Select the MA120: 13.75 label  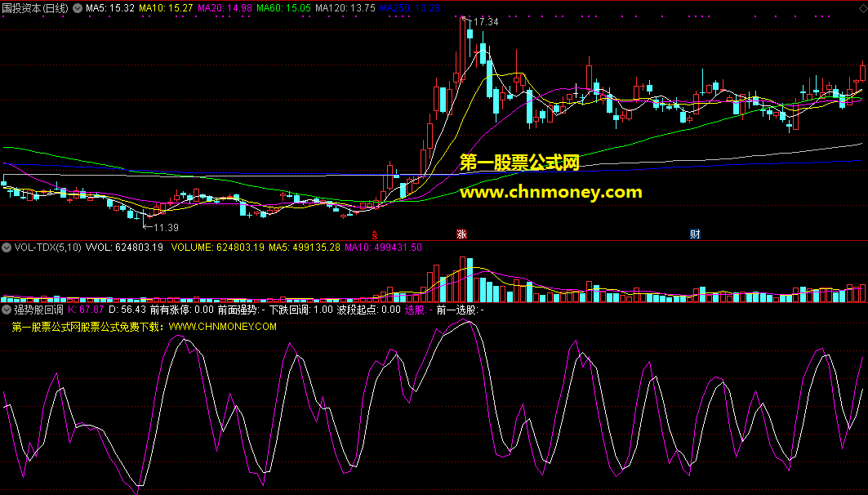345,8
